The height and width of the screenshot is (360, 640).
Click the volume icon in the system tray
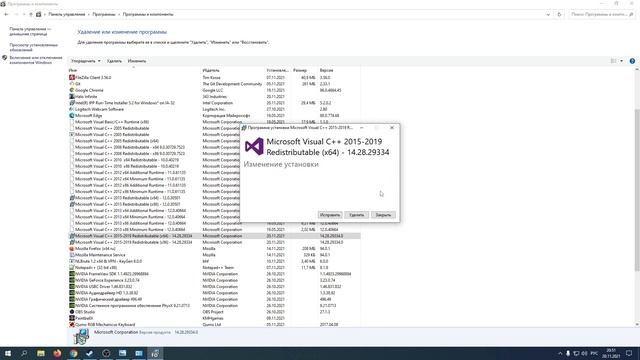tap(584, 353)
